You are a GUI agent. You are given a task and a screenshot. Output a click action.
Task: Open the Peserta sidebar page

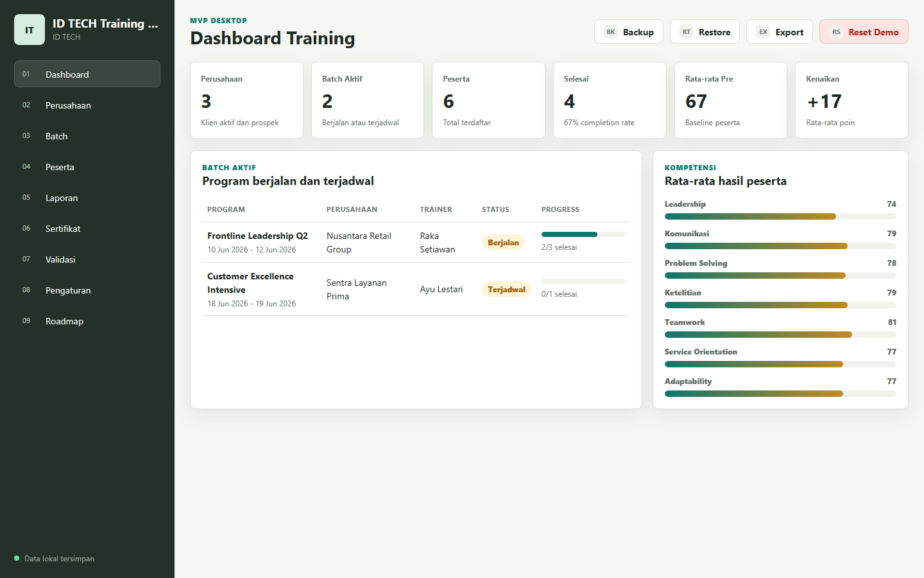pos(87,167)
